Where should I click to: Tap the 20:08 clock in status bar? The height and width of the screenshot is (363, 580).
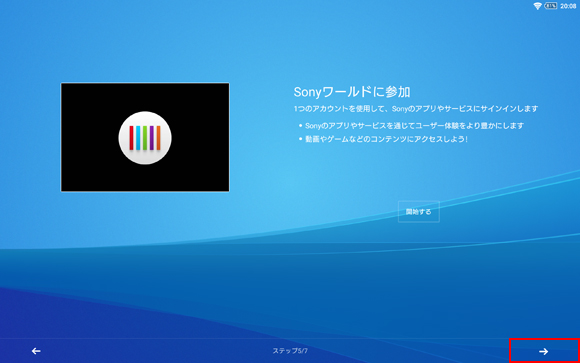coord(568,6)
